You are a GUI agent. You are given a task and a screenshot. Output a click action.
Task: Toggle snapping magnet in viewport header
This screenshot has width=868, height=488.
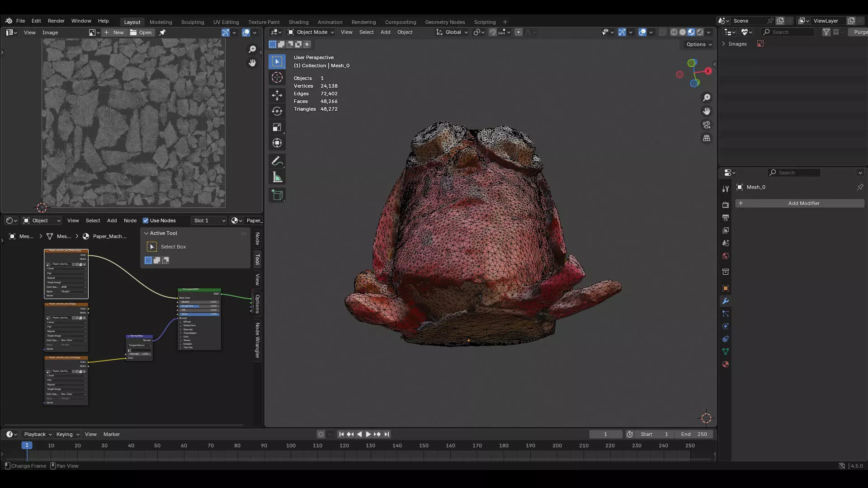[493, 32]
